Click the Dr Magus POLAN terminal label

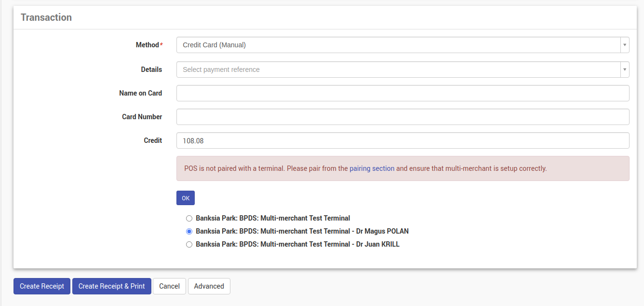click(302, 231)
